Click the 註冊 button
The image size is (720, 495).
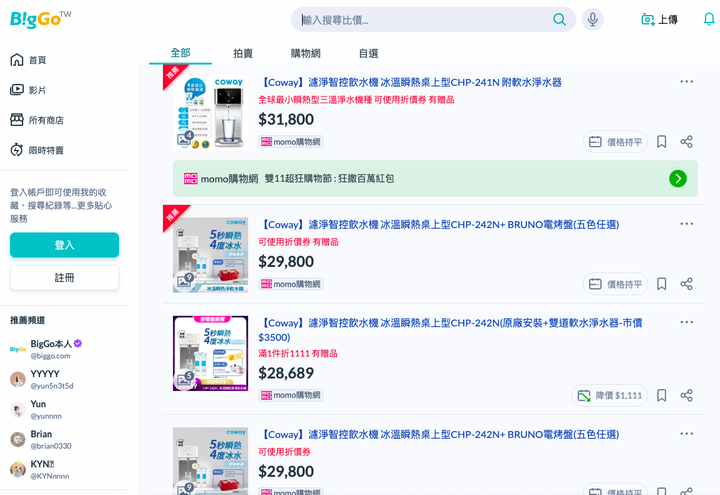(x=64, y=277)
